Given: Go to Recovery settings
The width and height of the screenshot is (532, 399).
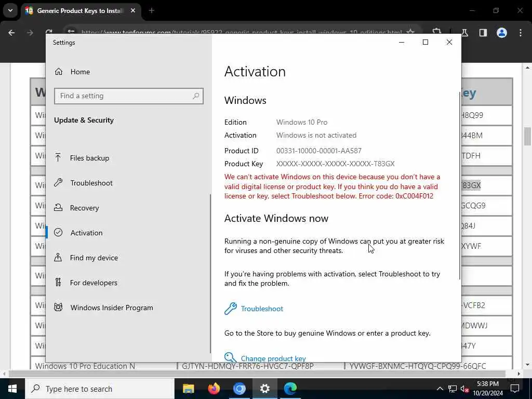Looking at the screenshot, I should pyautogui.click(x=84, y=208).
